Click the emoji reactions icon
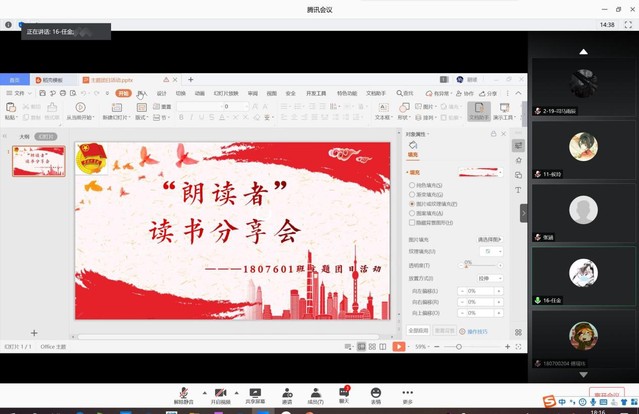 376,392
